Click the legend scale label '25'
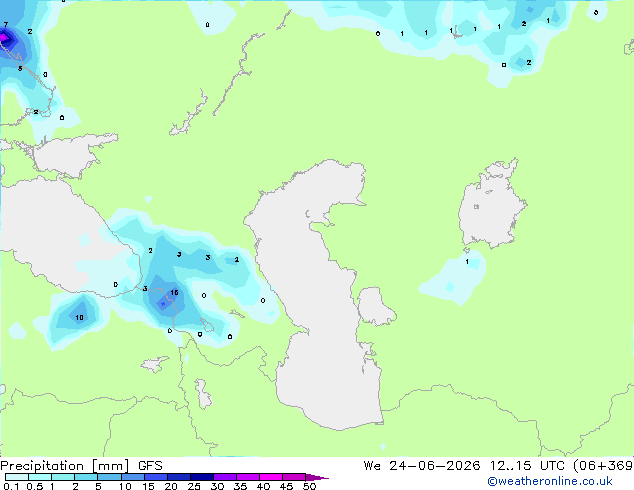This screenshot has width=634, height=490. 194,486
